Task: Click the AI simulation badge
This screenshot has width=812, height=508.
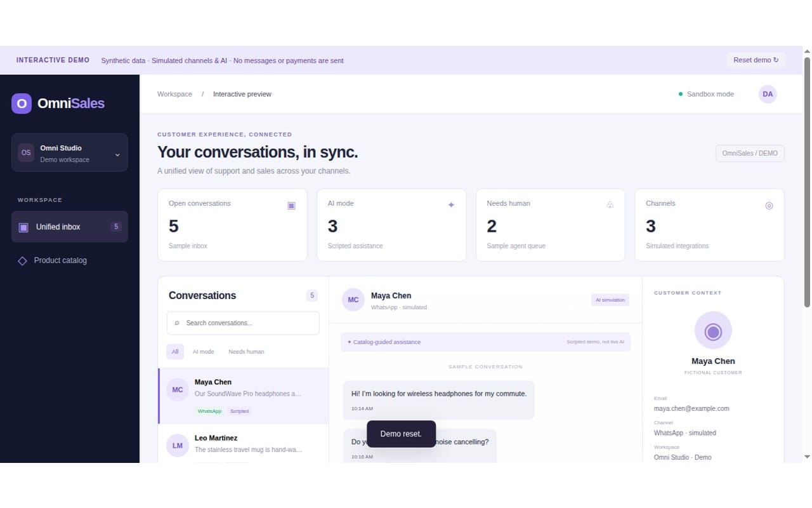Action: pos(610,300)
